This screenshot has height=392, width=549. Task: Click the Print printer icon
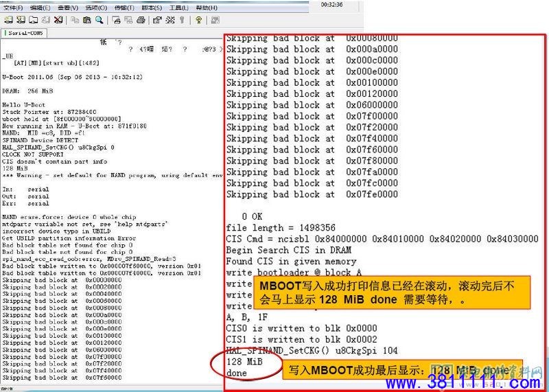coord(141,20)
